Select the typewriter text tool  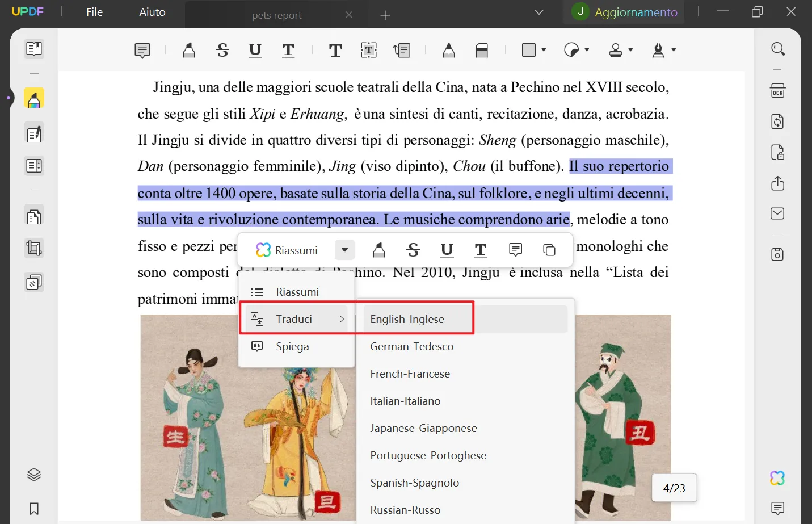coord(335,51)
